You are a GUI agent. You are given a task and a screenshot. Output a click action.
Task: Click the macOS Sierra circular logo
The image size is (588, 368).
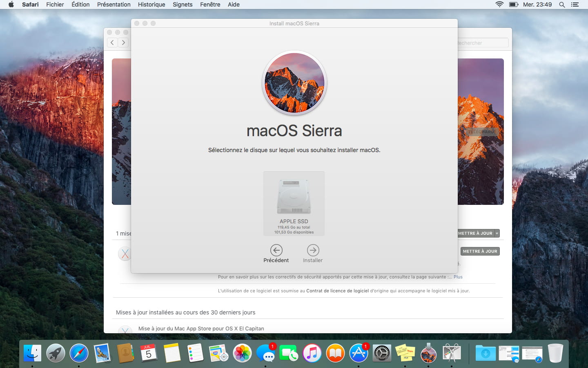294,83
